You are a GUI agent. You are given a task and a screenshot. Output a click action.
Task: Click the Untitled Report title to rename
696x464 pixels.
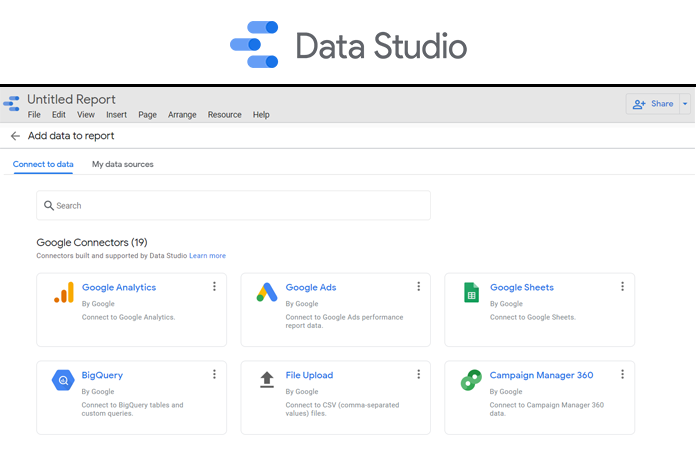(71, 100)
